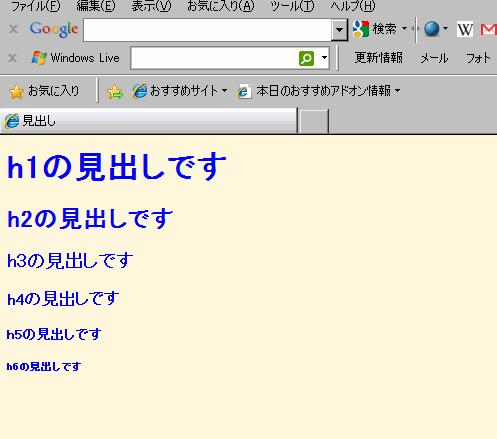Viewport: 497px width, 439px height.
Task: Click the Google search icon button
Action: 361,29
